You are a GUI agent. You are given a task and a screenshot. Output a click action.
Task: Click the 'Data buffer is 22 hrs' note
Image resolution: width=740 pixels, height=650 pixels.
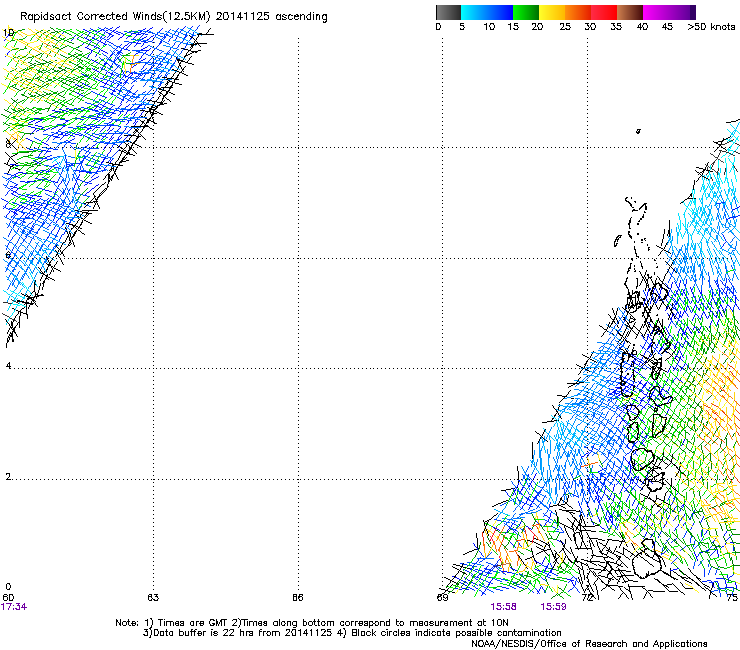pos(200,633)
